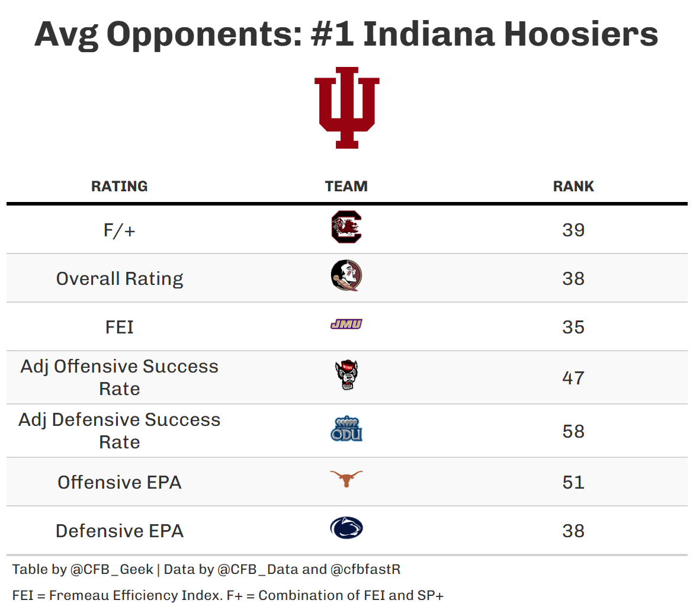
Task: Click the Overall Rating row label
Action: (x=119, y=278)
